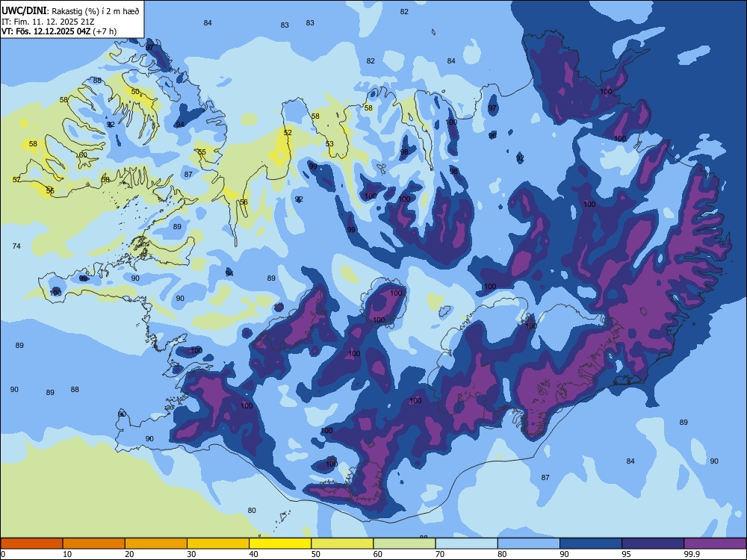Click the map value "60" in the Westfjords
This screenshot has height=560, width=747.
(x=83, y=155)
